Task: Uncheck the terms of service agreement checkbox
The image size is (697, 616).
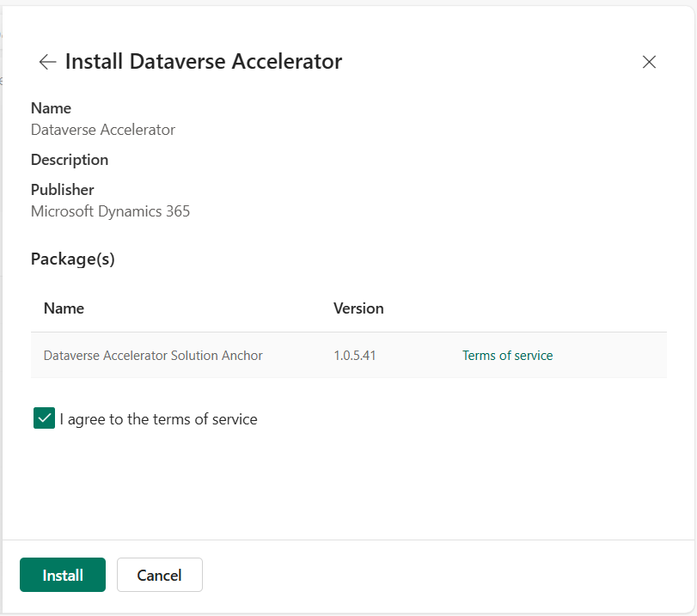Action: 44,418
